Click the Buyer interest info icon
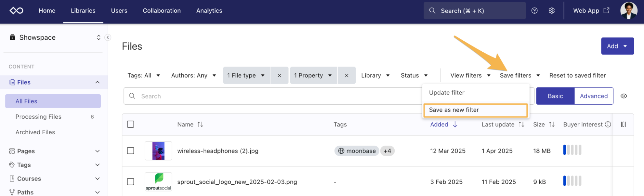The height and width of the screenshot is (196, 644). pos(608,124)
